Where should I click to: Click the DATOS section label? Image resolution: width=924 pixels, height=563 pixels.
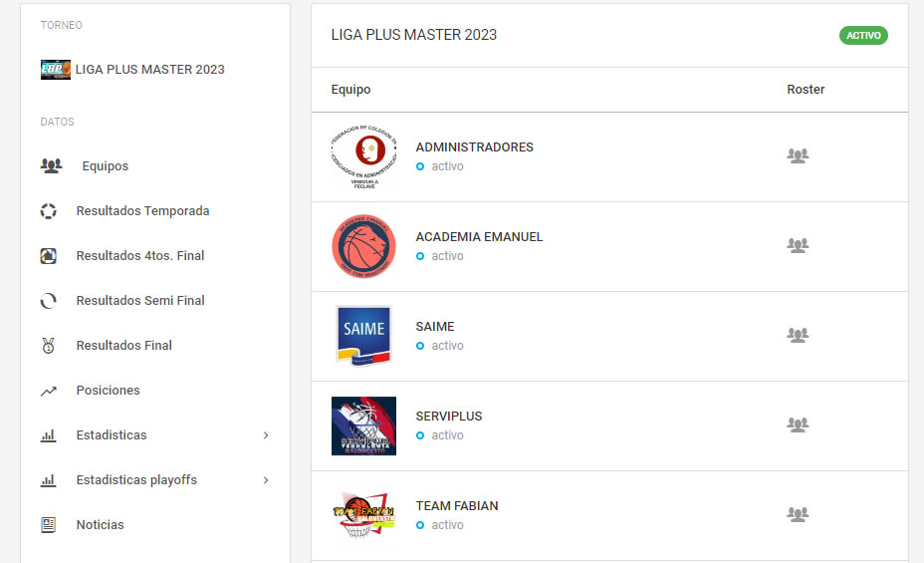point(57,122)
